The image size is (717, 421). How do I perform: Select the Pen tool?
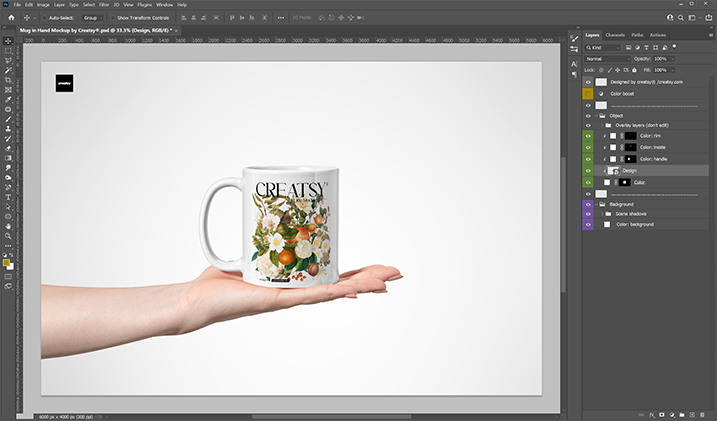[x=8, y=187]
